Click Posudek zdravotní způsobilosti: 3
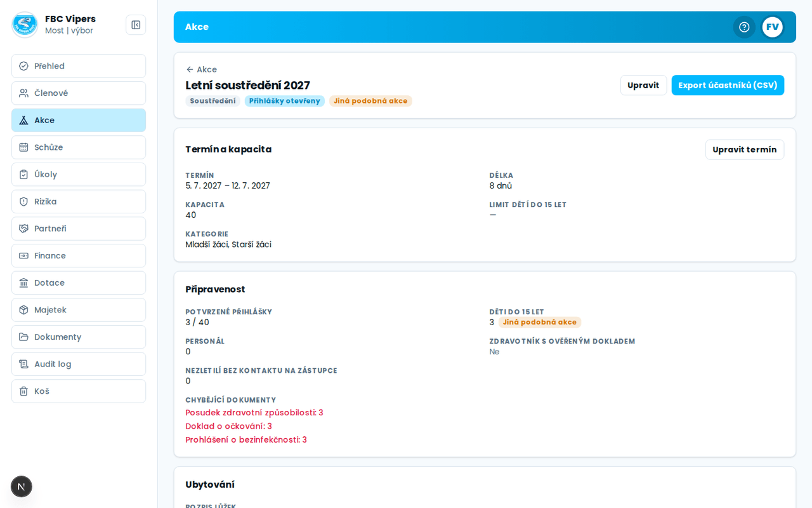Screen dimensions: 812x508 (254, 413)
